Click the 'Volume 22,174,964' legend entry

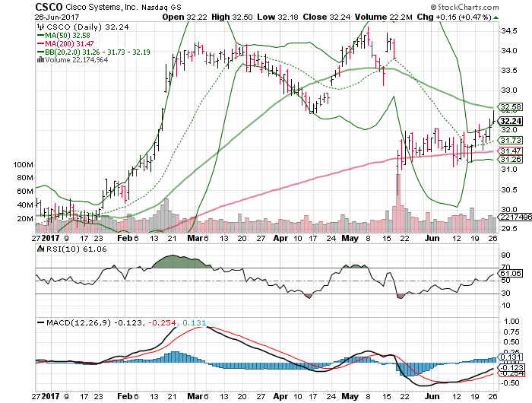(76, 60)
